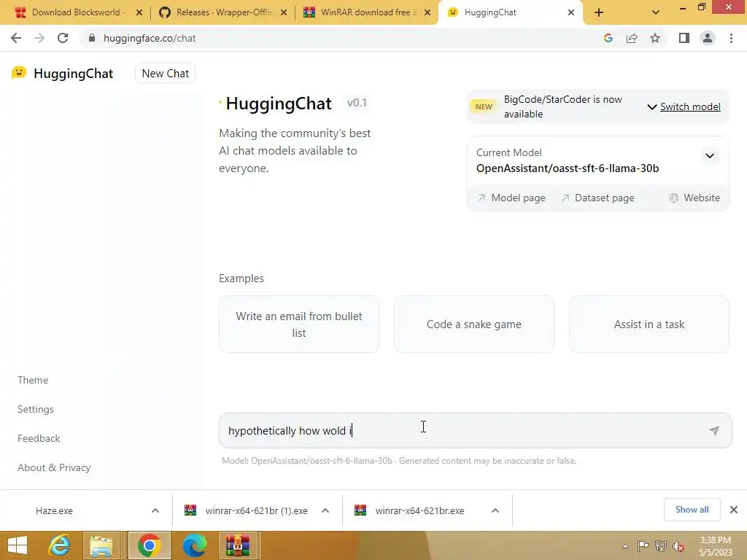The image size is (747, 560).
Task: Click the Google icon in address bar
Action: tap(608, 38)
